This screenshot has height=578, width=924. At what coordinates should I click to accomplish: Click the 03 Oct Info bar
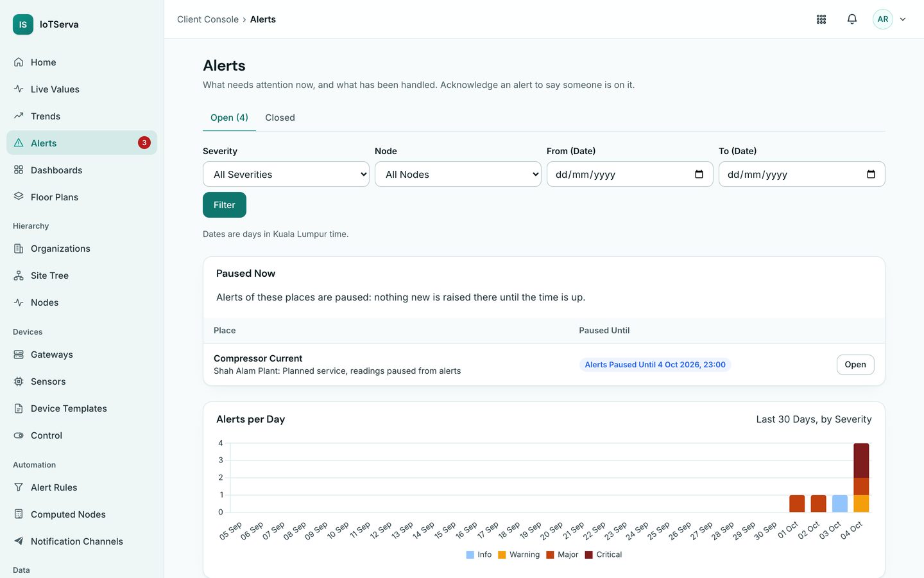pyautogui.click(x=840, y=504)
